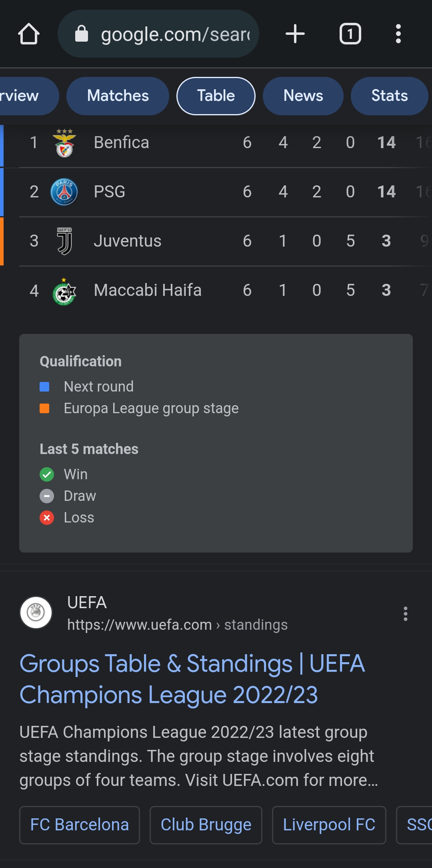Tap the Maccabi Haifa club crest
The width and height of the screenshot is (432, 868).
[64, 291]
